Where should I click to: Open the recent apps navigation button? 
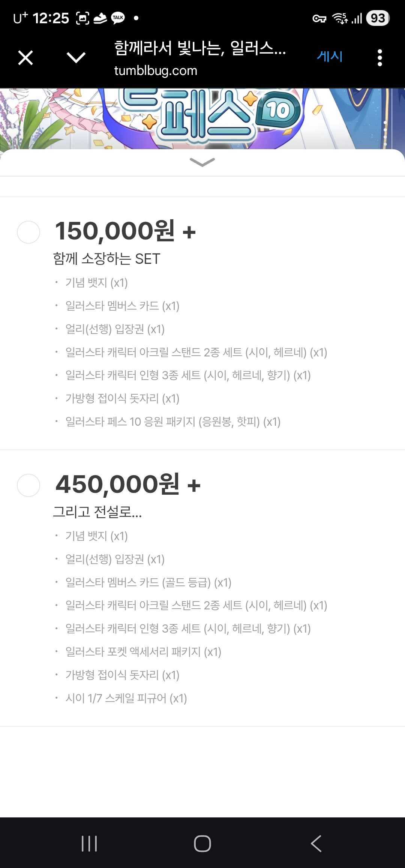point(89,843)
